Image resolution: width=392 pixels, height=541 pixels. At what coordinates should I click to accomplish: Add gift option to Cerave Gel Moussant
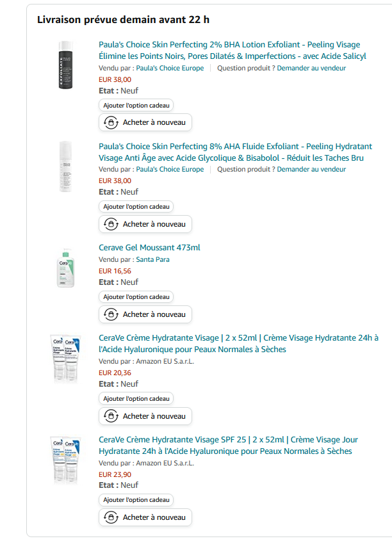click(136, 297)
